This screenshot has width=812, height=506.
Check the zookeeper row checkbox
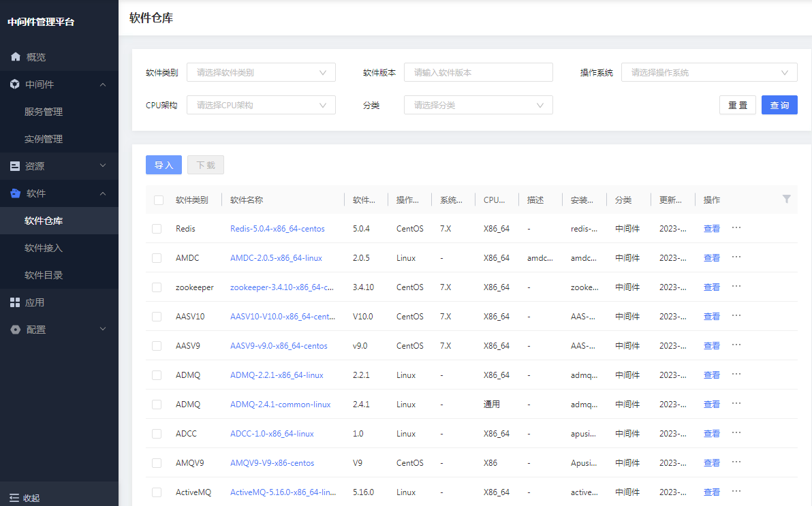tap(157, 287)
